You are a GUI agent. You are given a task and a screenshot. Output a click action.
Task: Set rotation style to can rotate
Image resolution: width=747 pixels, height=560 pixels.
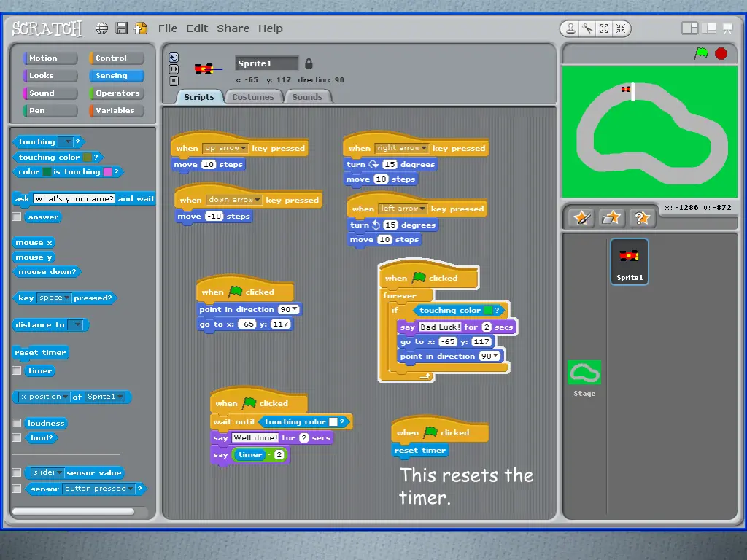[174, 58]
